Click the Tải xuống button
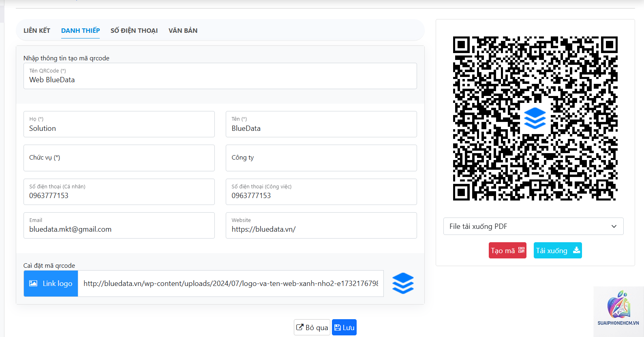This screenshot has height=337, width=644. tap(558, 250)
